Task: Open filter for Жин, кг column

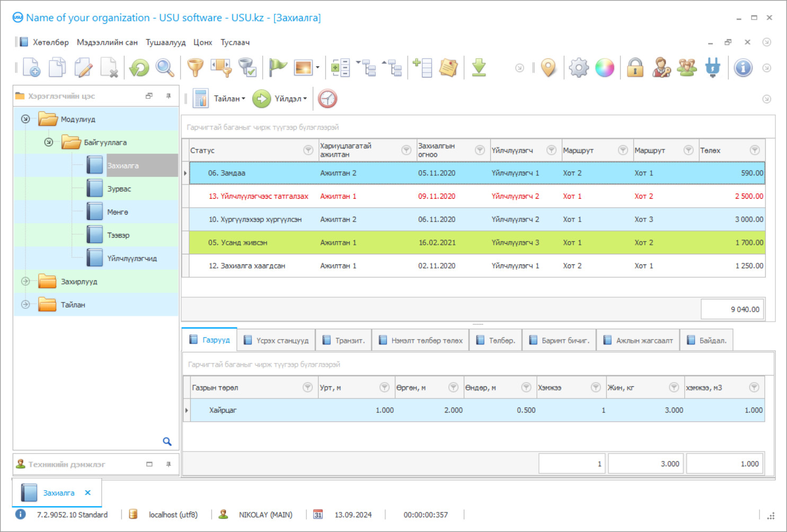Action: [x=674, y=387]
